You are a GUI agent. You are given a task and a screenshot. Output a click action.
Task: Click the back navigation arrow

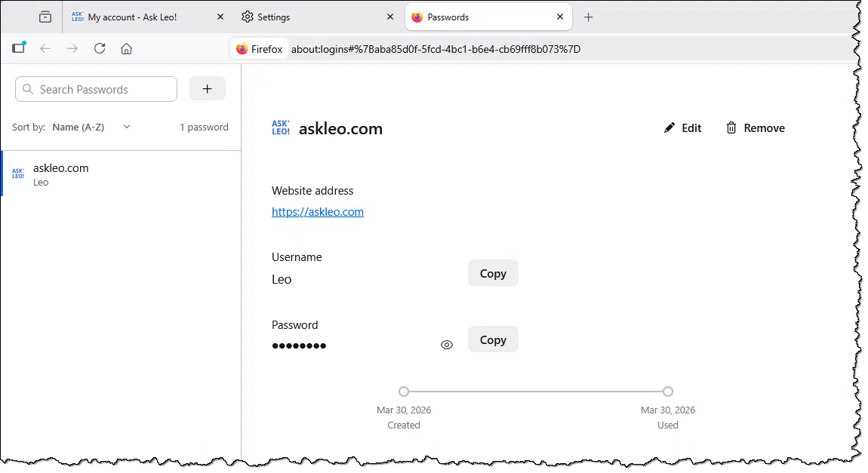45,48
